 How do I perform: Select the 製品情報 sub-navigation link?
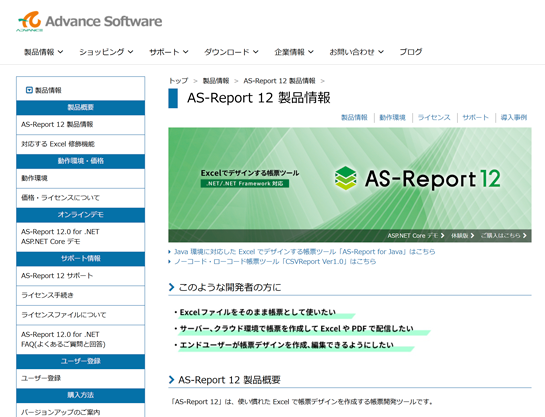click(x=354, y=117)
